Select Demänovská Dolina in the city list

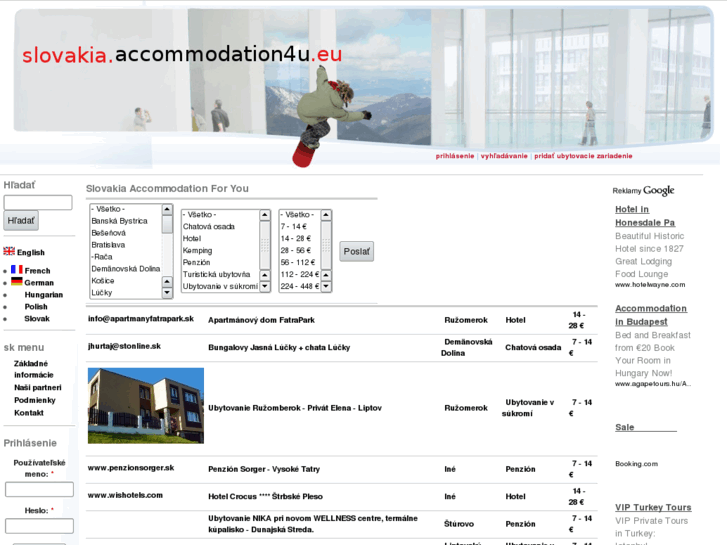tap(126, 269)
